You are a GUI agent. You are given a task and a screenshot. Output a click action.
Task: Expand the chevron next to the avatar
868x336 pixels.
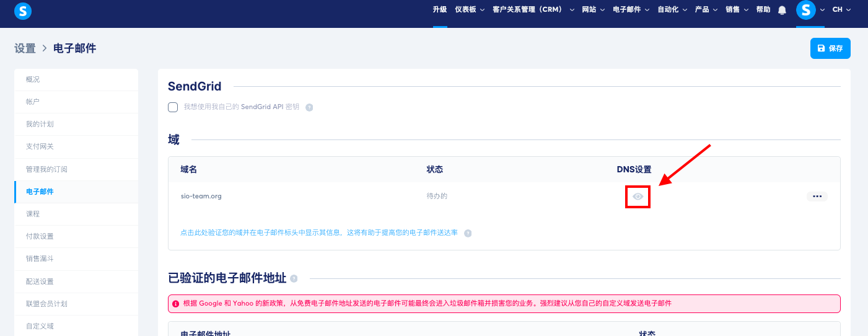[822, 10]
